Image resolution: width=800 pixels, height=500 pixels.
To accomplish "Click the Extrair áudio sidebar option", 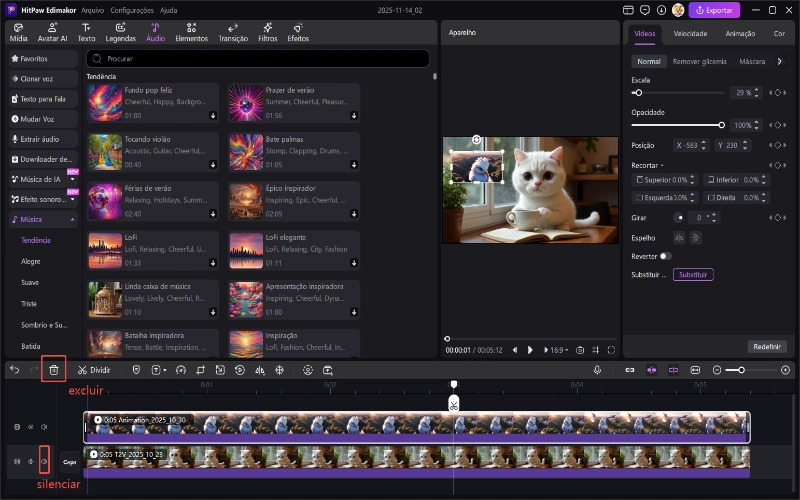I will coord(42,139).
